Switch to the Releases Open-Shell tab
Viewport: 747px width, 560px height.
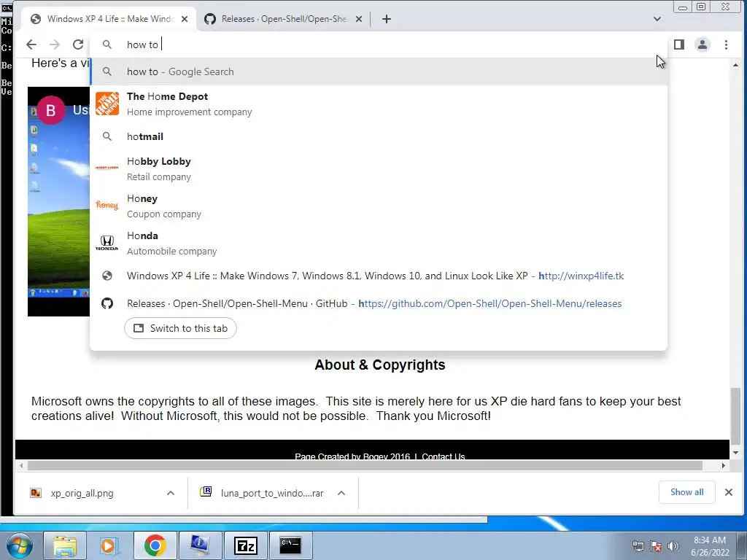coord(284,19)
